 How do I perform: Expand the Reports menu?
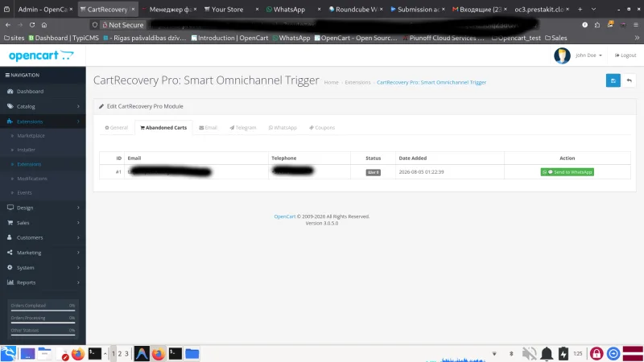click(x=43, y=282)
